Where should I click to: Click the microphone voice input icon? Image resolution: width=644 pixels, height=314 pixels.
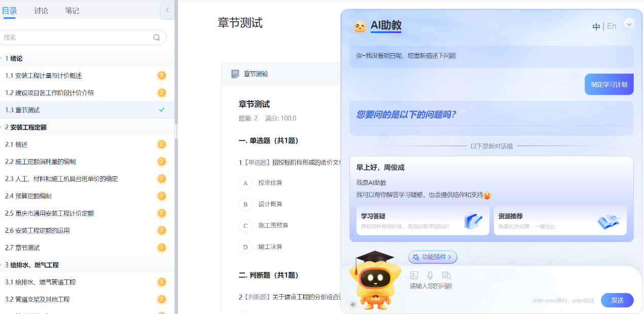point(430,275)
